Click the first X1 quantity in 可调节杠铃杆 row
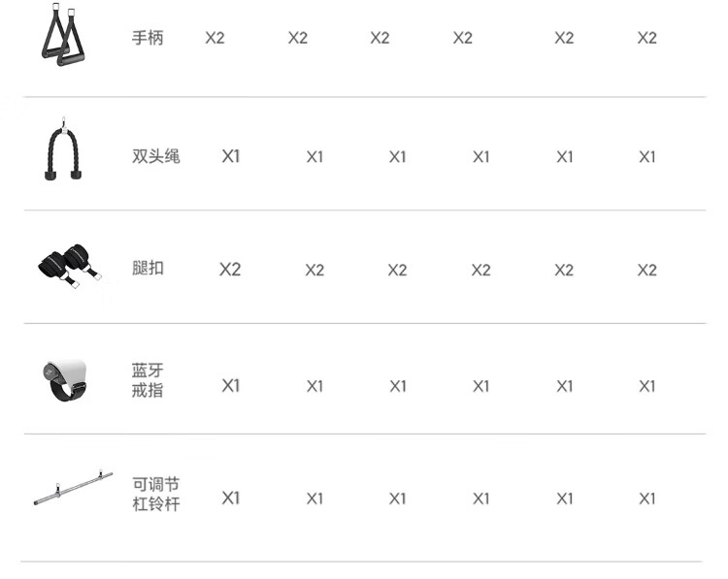The image size is (728, 579). click(x=230, y=498)
